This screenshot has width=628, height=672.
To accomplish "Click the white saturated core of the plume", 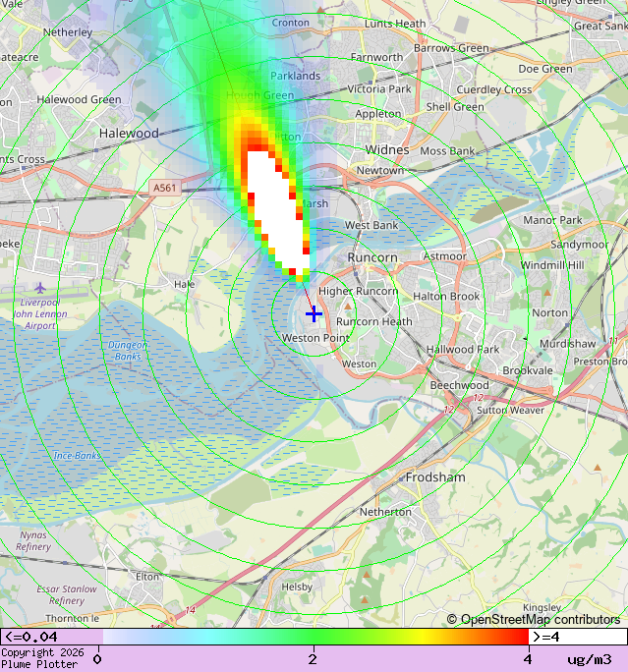I will tap(271, 206).
